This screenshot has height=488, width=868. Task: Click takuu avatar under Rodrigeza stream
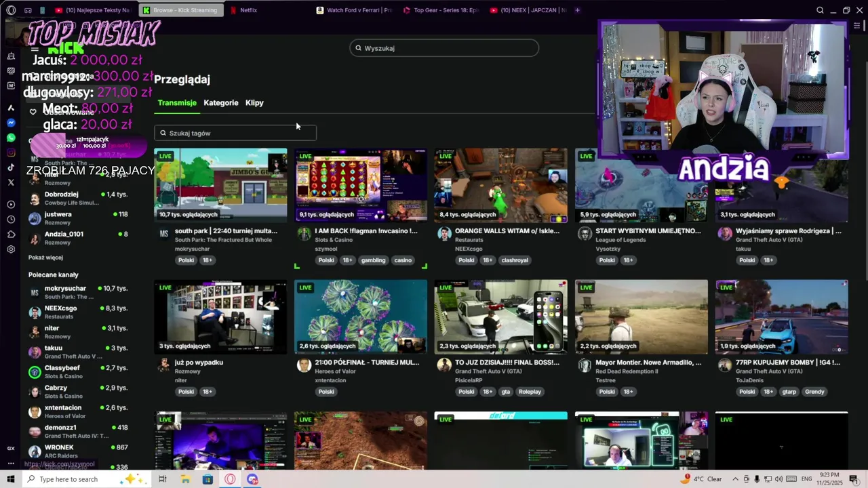pos(725,234)
